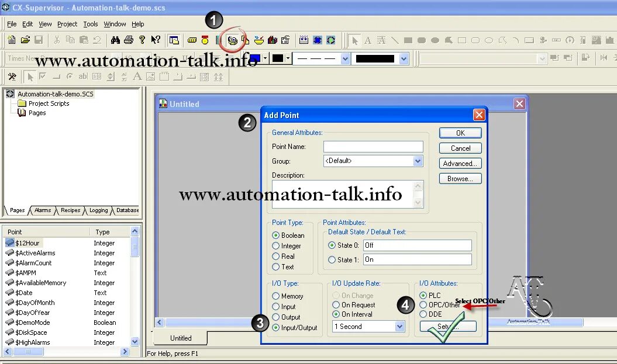Click the State 0 Off text field
617x364 pixels.
pyautogui.click(x=417, y=245)
